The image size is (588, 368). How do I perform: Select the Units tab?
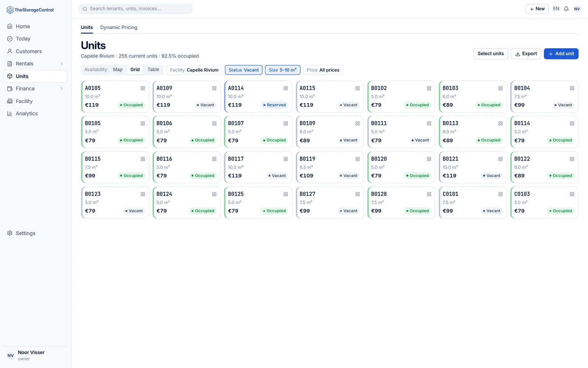[87, 27]
